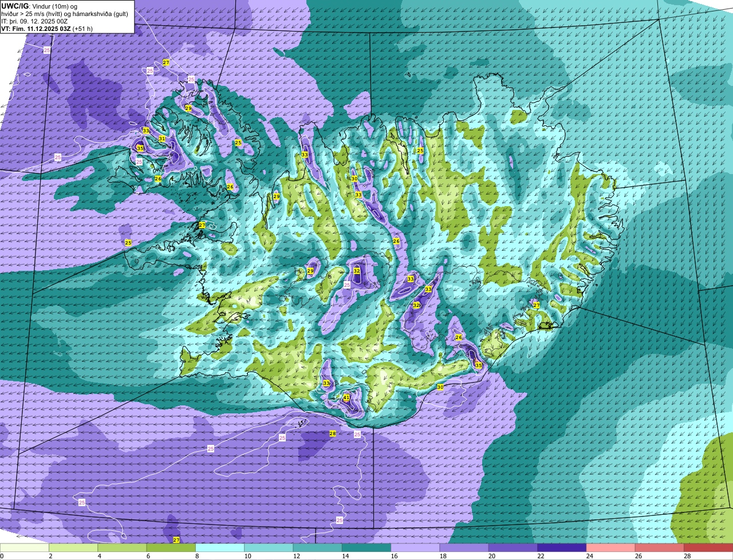Select the 8–10 m/s pale cyan legend swatch

220,547
